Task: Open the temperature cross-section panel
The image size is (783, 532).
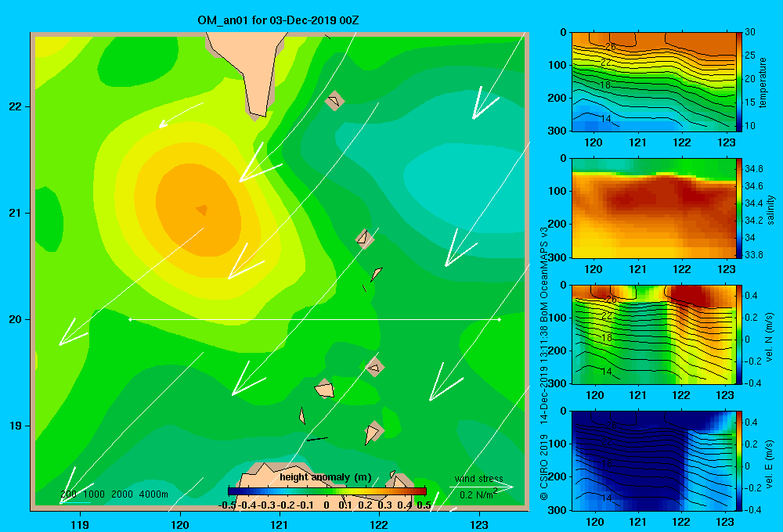Action: (x=653, y=82)
